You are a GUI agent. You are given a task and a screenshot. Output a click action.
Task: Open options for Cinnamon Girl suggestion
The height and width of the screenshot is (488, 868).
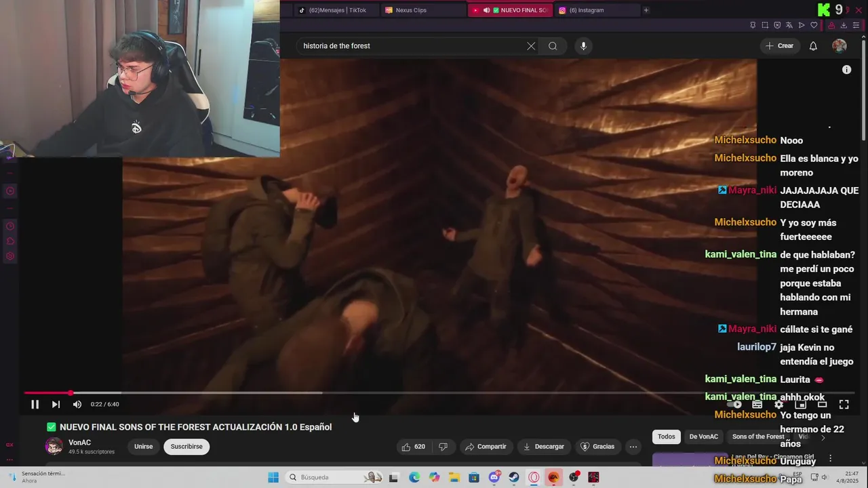[x=830, y=459]
